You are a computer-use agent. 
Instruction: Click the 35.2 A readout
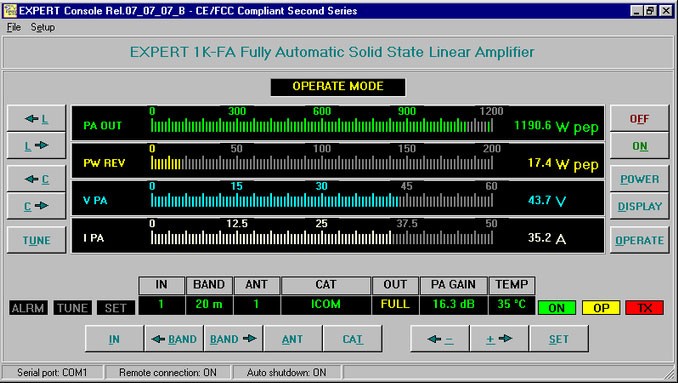point(547,238)
